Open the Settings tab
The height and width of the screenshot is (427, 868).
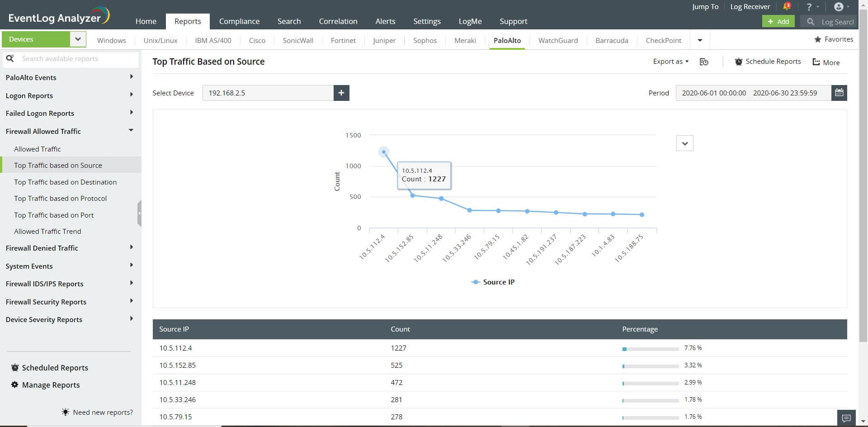click(427, 21)
